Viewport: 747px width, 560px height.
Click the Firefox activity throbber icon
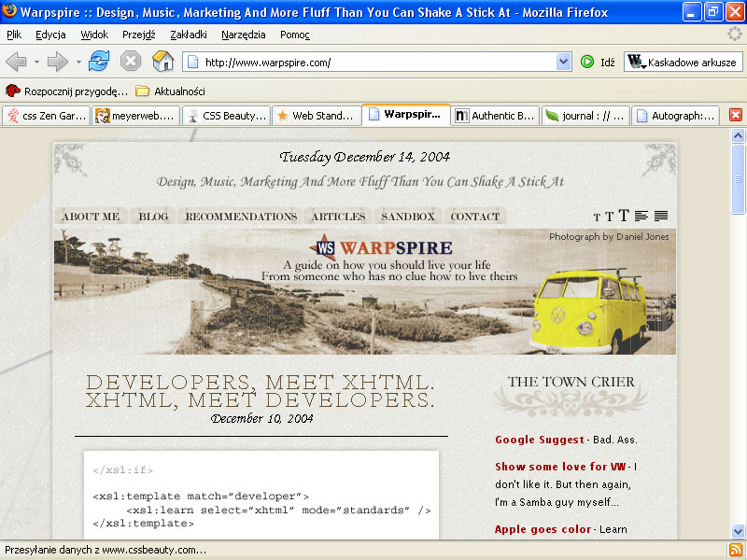tap(735, 34)
